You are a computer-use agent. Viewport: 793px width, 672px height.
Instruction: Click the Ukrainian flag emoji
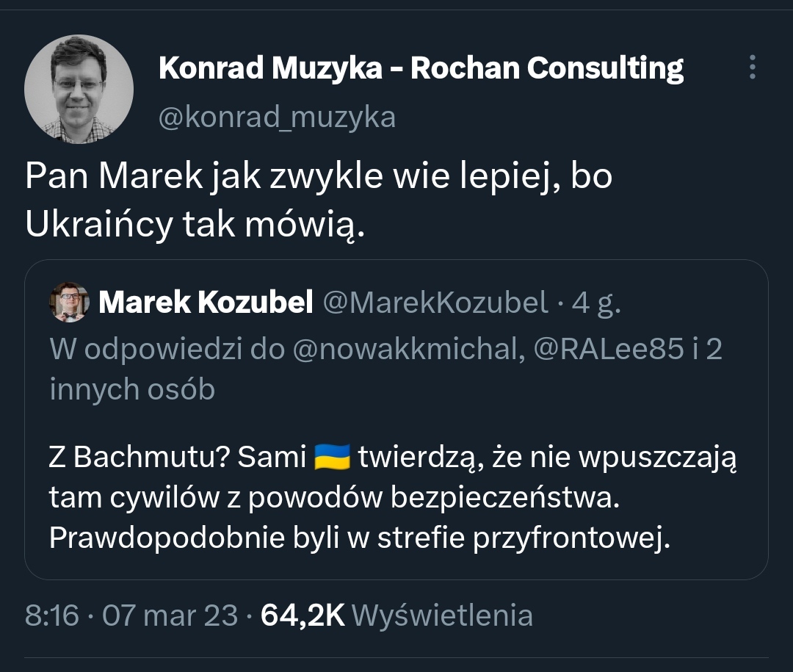coord(332,457)
